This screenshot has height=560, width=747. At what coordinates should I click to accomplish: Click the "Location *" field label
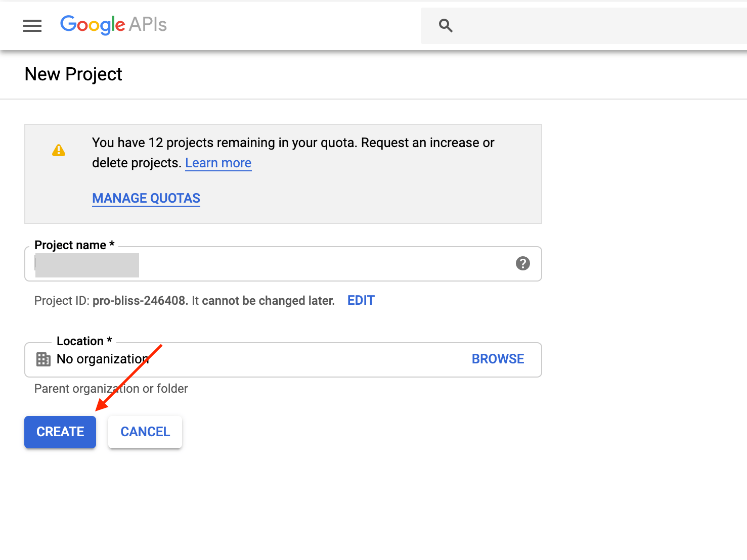tap(84, 341)
